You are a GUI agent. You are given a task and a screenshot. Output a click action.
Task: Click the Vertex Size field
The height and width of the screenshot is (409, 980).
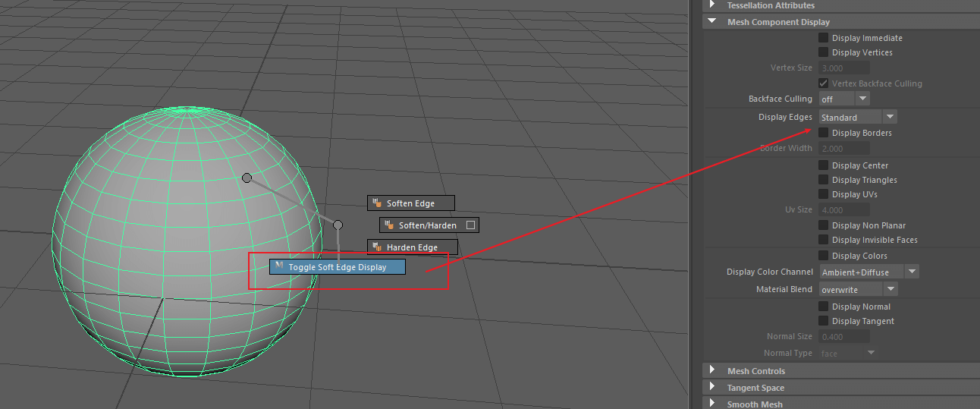click(x=844, y=68)
